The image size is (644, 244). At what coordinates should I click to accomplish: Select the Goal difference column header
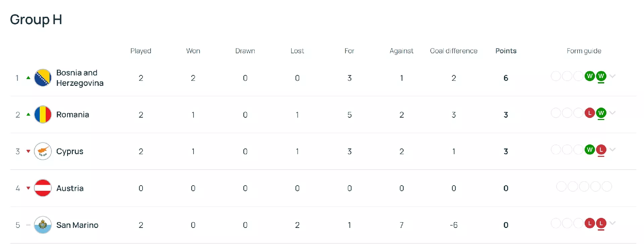pos(453,51)
